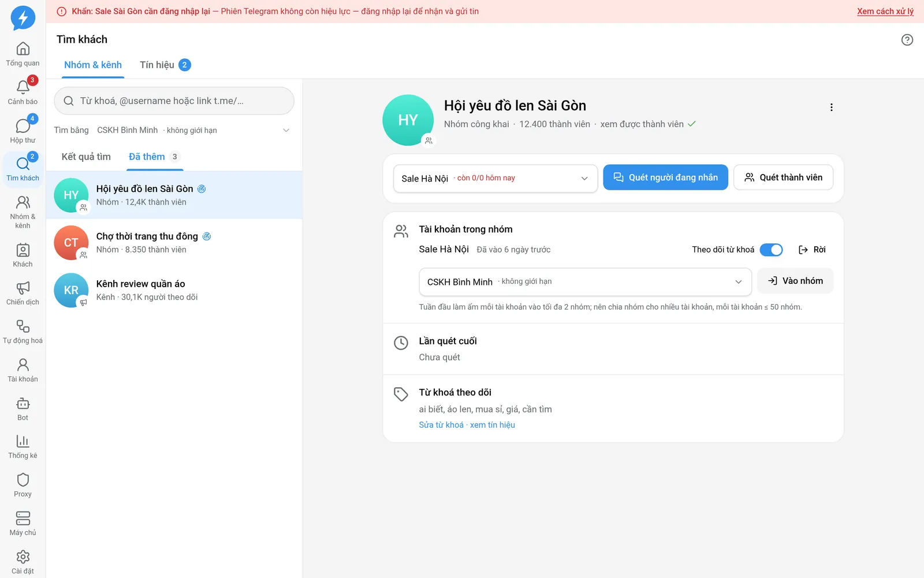This screenshot has width=924, height=578.
Task: Open the three-dot menu for group
Action: point(831,108)
